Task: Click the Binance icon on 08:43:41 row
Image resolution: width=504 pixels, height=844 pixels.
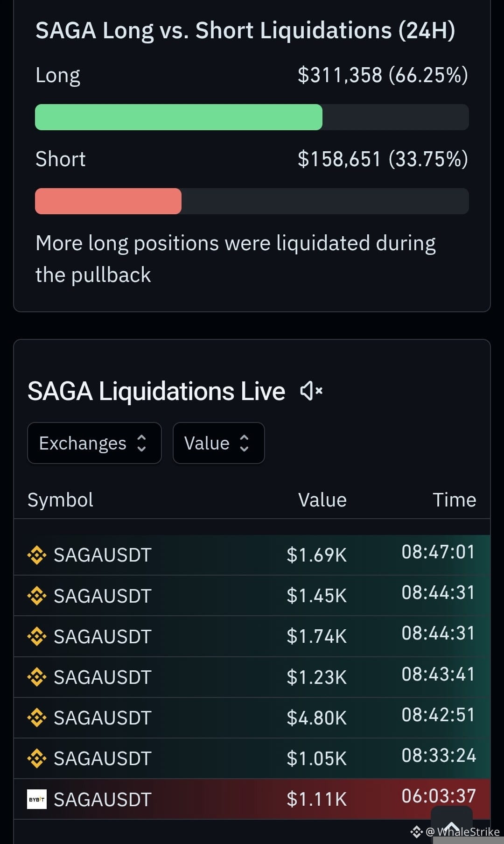Action: click(37, 677)
